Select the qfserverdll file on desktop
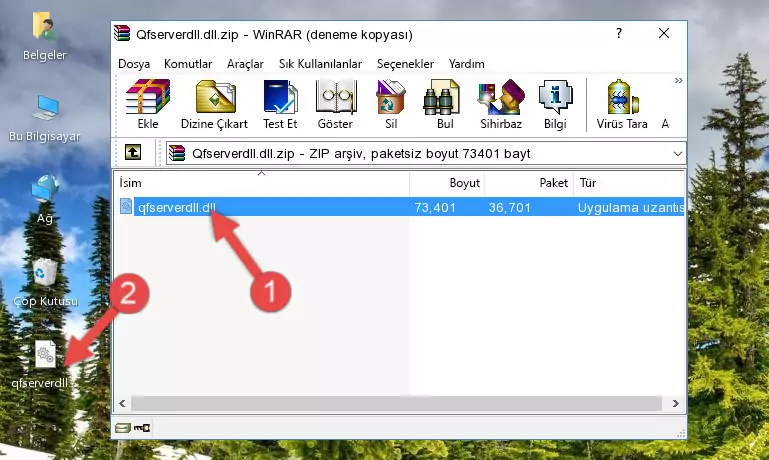 [x=44, y=365]
